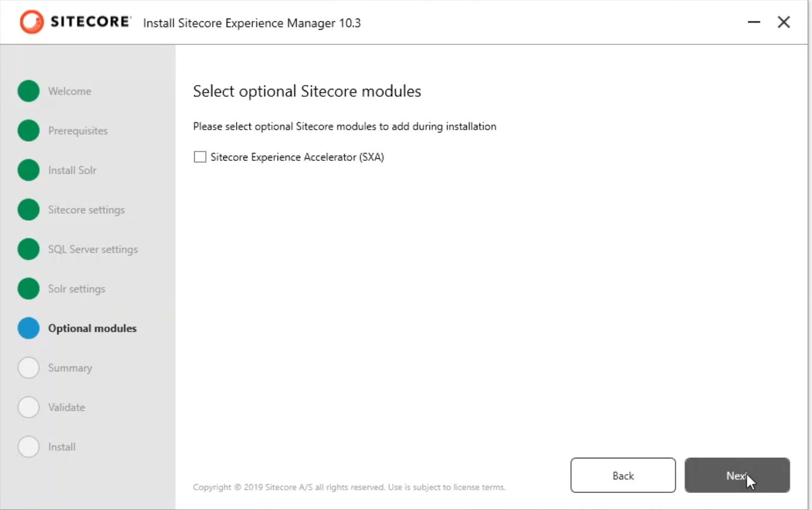The height and width of the screenshot is (510, 812).
Task: Click the green Install Solr step circle
Action: pos(29,170)
